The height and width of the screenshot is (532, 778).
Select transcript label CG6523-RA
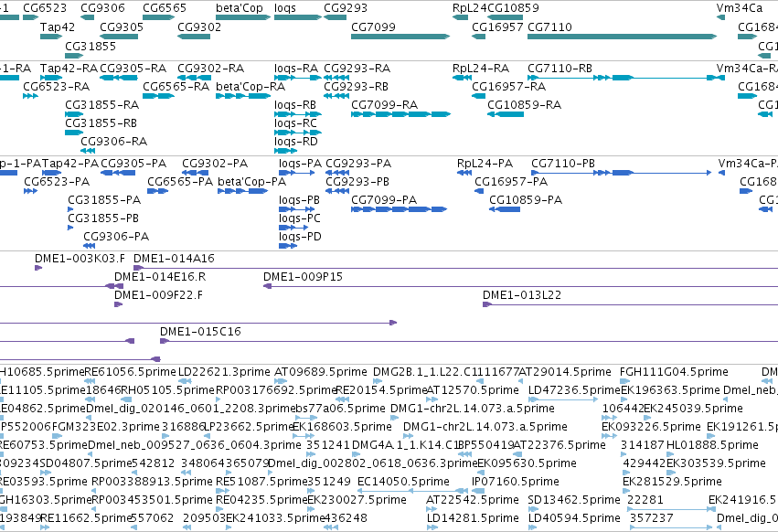pyautogui.click(x=57, y=86)
